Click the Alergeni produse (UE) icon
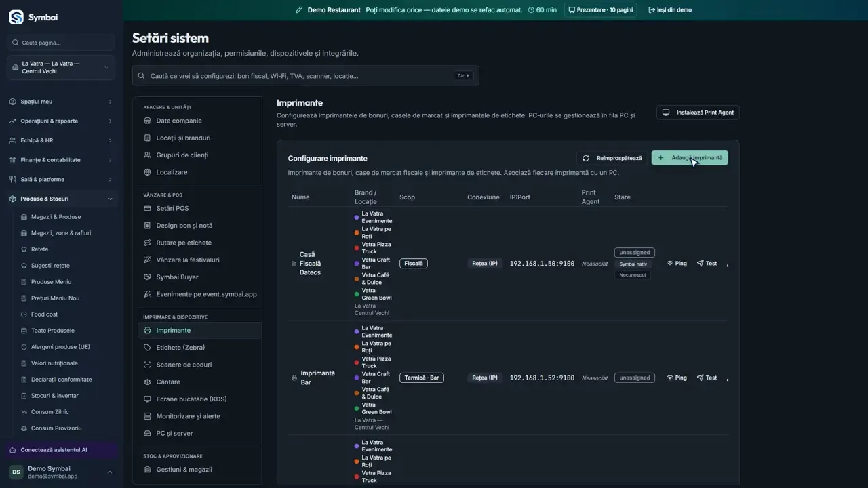 point(24,347)
